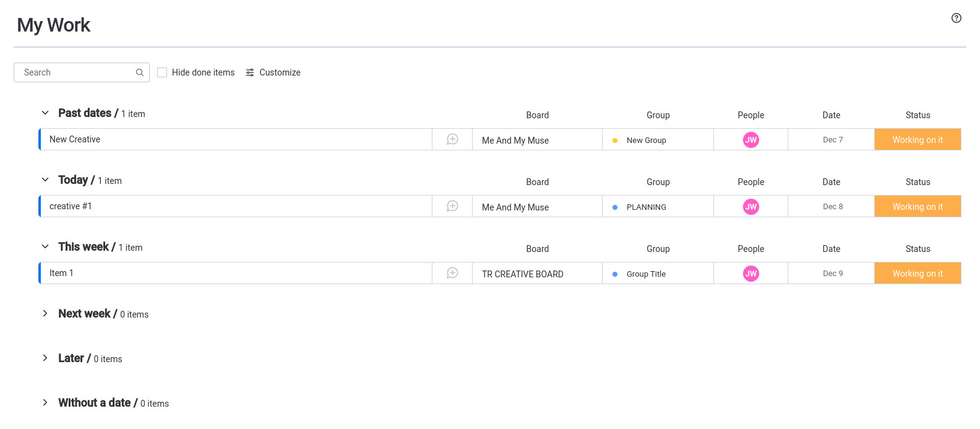Screen dimensions: 980x429
Task: Click the Dec 7 date cell
Action: [832, 140]
